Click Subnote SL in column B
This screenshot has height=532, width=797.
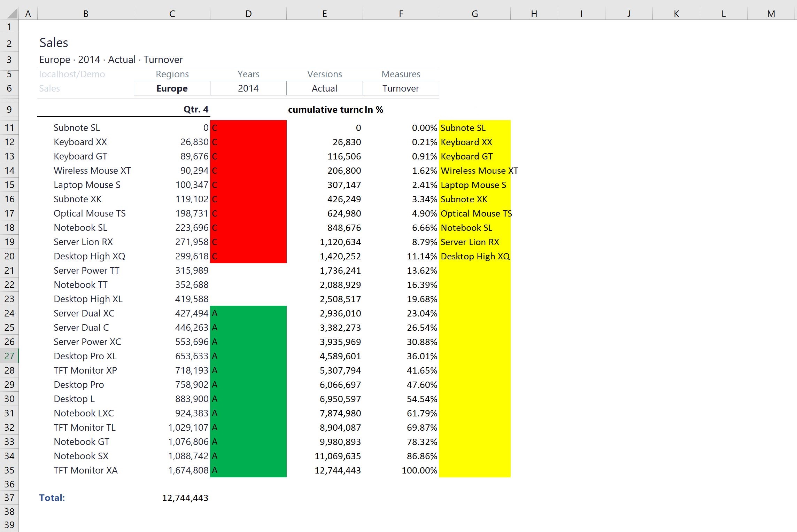pos(77,128)
